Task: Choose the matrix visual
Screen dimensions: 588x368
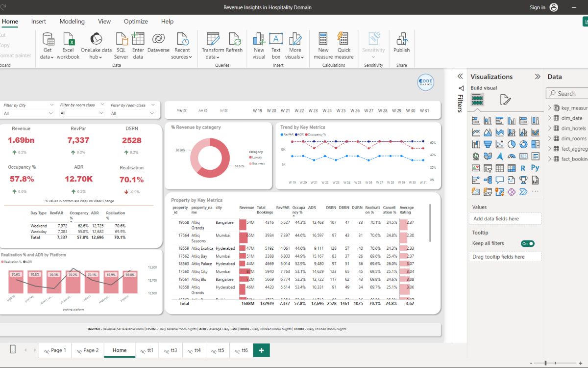Action: (512, 168)
